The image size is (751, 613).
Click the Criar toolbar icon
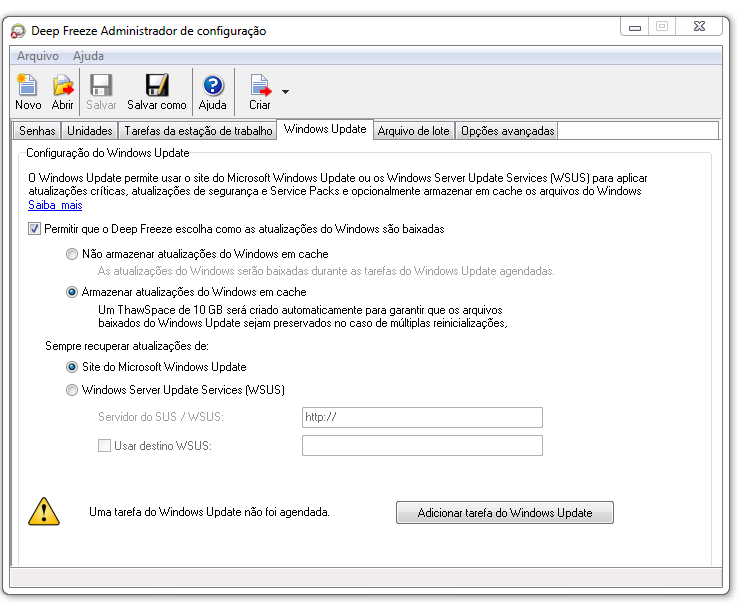pos(260,91)
